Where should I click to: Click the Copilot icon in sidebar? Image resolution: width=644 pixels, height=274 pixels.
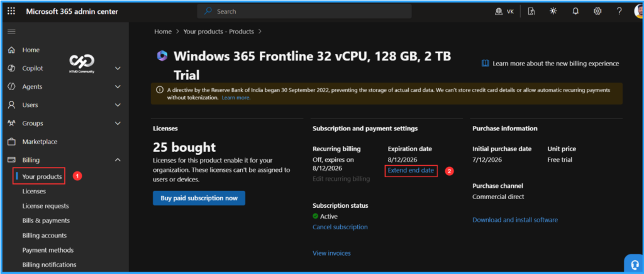[x=11, y=68]
